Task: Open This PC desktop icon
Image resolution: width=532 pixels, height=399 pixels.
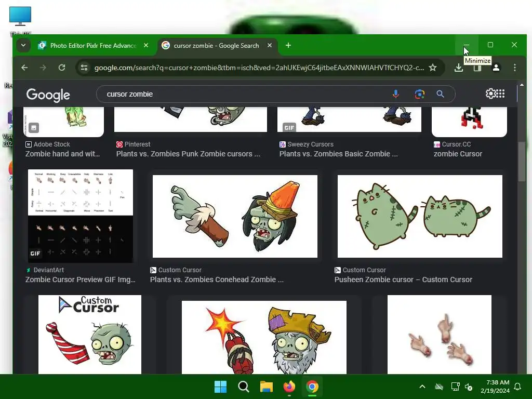Action: 20,20
